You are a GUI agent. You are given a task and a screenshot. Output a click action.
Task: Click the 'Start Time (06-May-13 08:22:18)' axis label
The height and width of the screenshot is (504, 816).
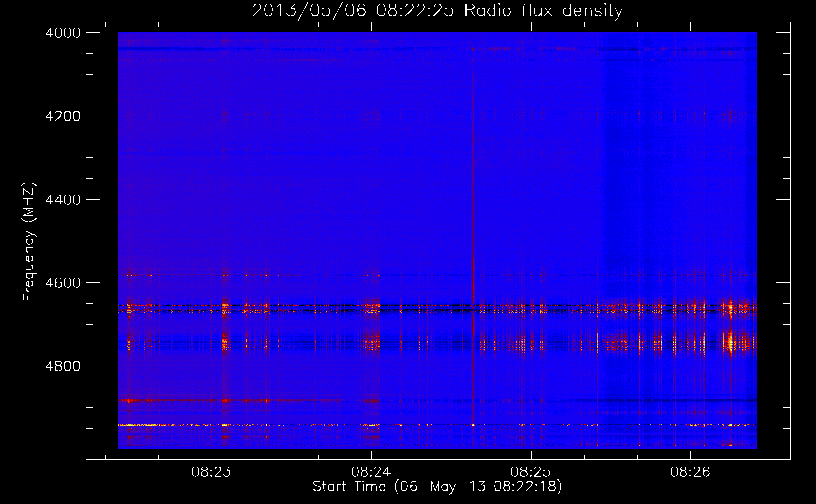[x=437, y=487]
